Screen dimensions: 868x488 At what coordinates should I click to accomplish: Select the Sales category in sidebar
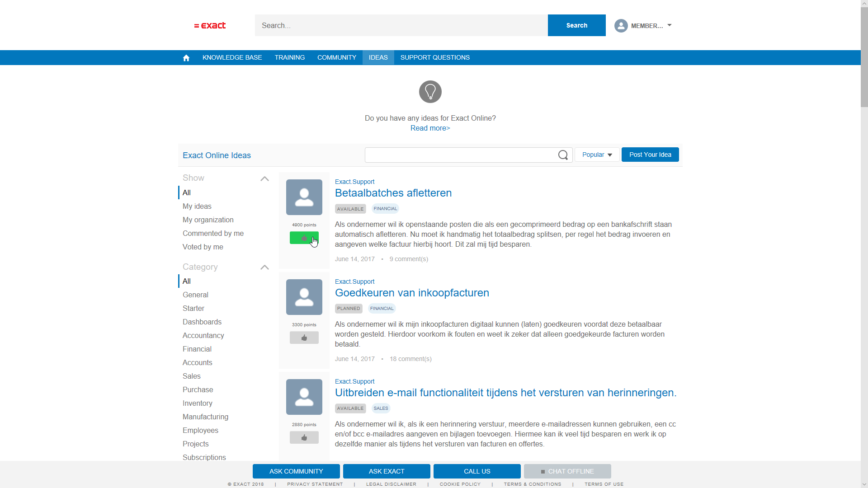point(192,376)
